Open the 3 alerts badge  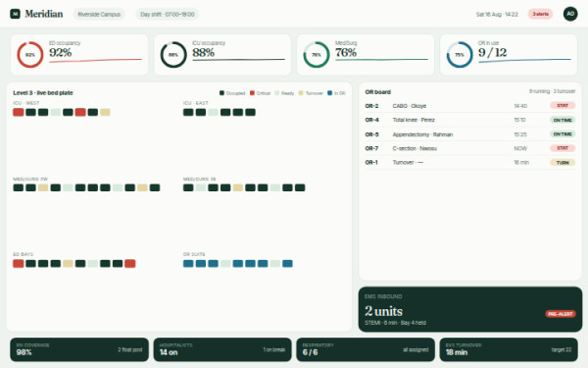tap(540, 14)
